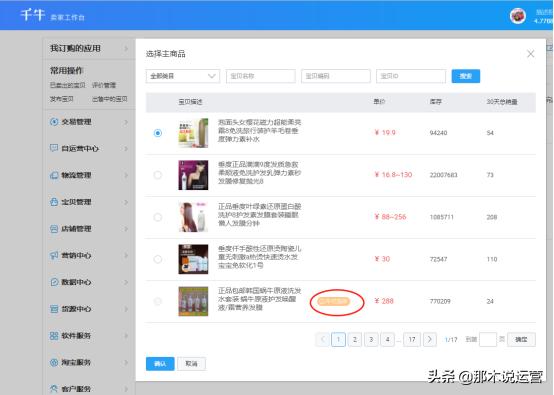This screenshot has height=395, width=554.
Task: Click the 客户服务 person icon
Action: 54,389
